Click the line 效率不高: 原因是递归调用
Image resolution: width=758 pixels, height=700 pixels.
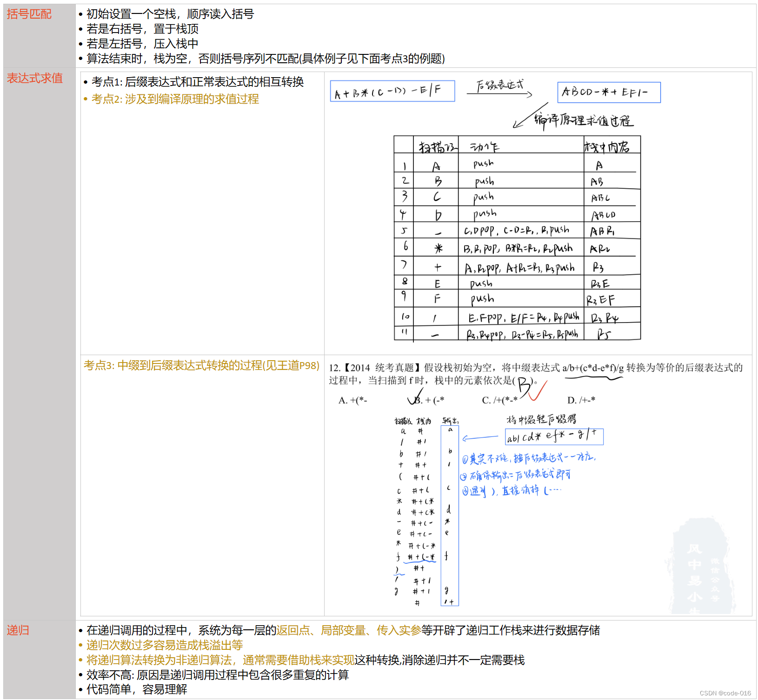click(x=218, y=675)
